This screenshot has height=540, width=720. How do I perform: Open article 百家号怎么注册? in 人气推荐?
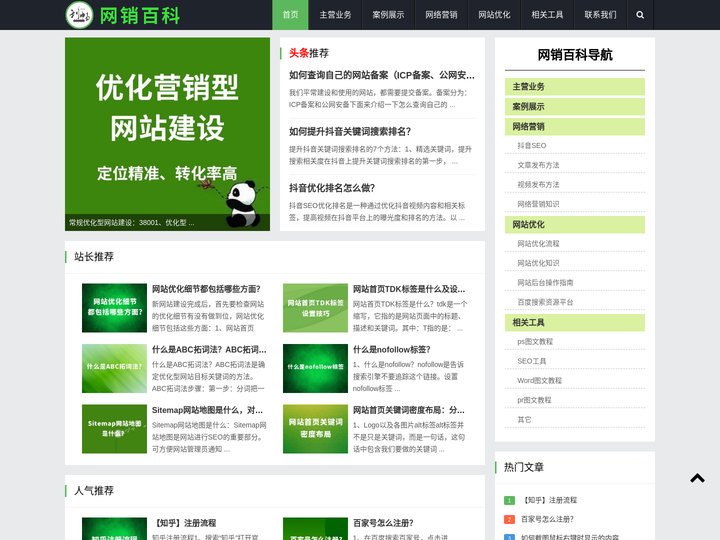[x=383, y=523]
